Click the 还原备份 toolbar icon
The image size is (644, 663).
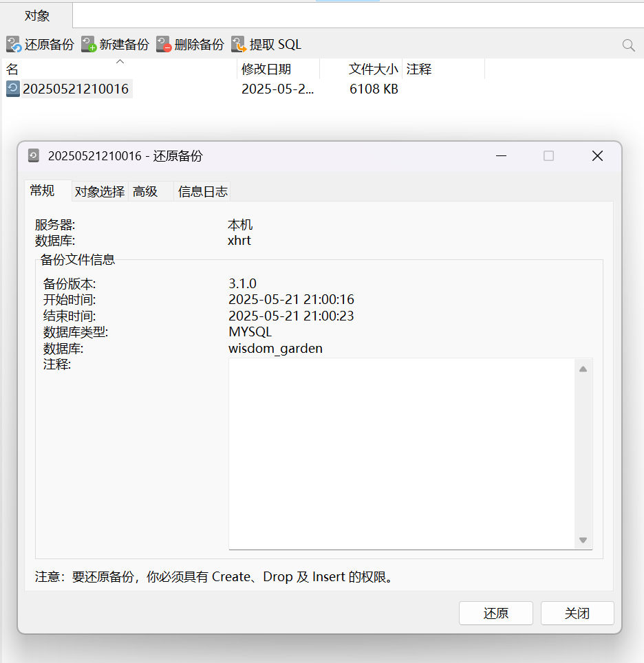14,45
